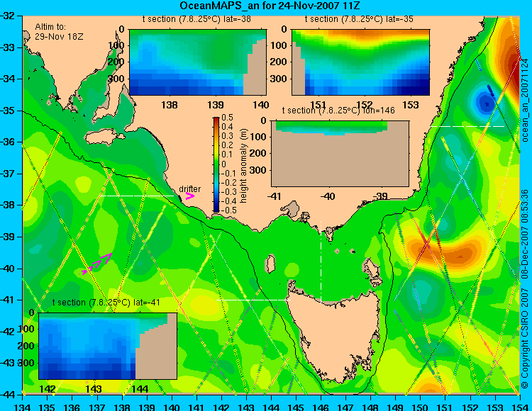Viewport: 532px width, 411px height.
Task: Click the -41 latitude axis label
Action: 7,300
